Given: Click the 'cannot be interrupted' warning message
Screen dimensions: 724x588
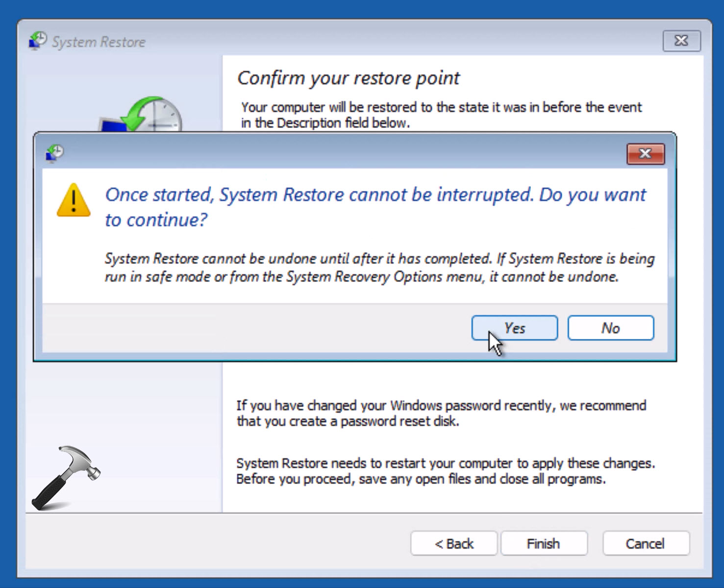Looking at the screenshot, I should tap(375, 207).
